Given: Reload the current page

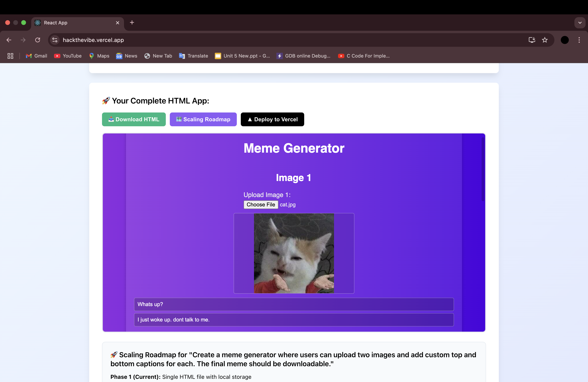Looking at the screenshot, I should (38, 40).
